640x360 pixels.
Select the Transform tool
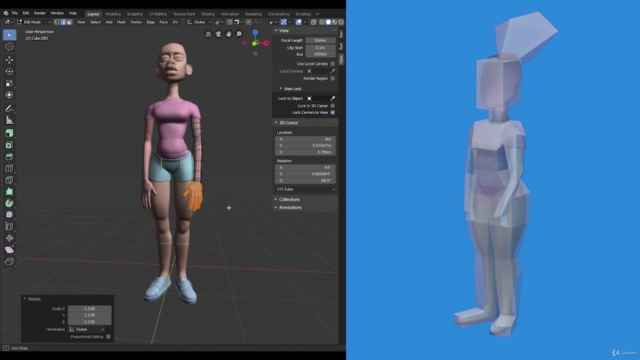9,95
